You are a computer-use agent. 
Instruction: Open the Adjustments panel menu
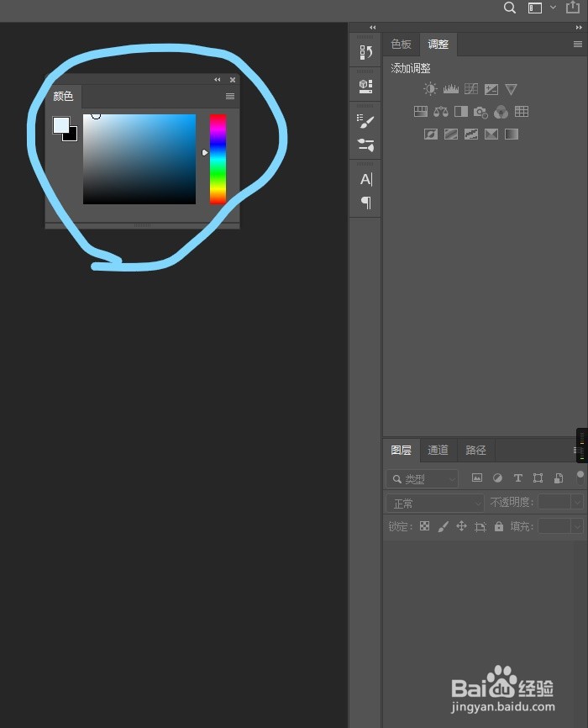point(578,44)
